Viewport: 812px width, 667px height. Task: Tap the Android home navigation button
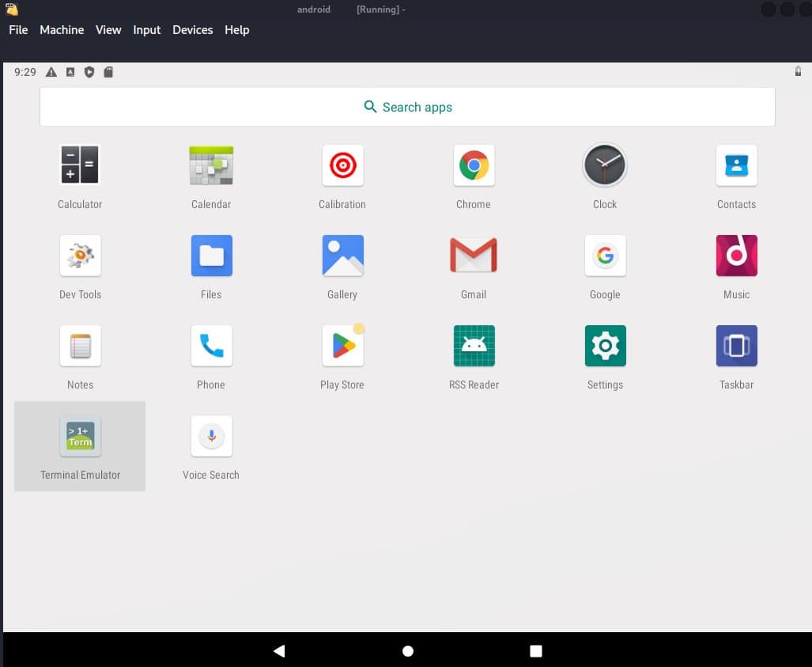(408, 651)
